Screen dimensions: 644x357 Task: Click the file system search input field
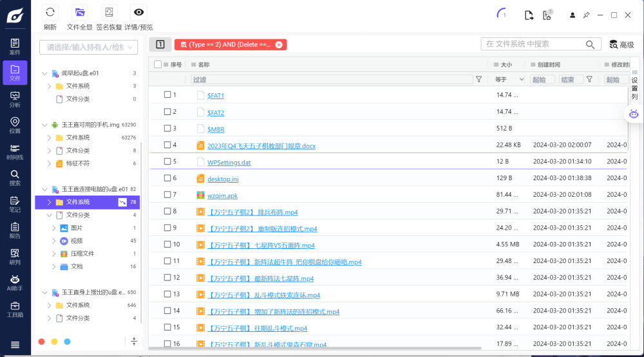533,44
